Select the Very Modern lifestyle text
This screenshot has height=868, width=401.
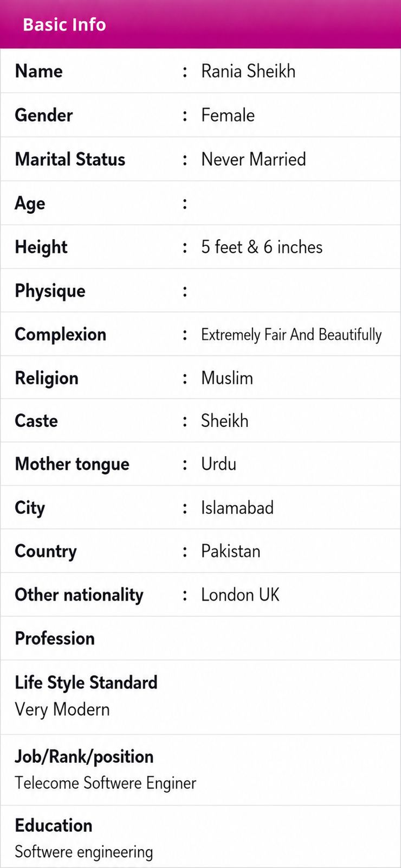pyautogui.click(x=62, y=710)
